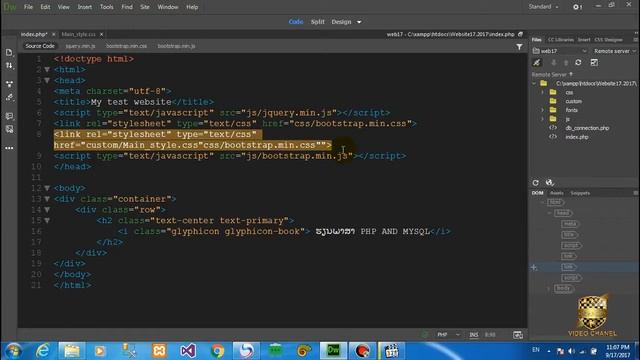640x360 pixels.
Task: Expand the css folder in Files panel
Action: point(542,92)
